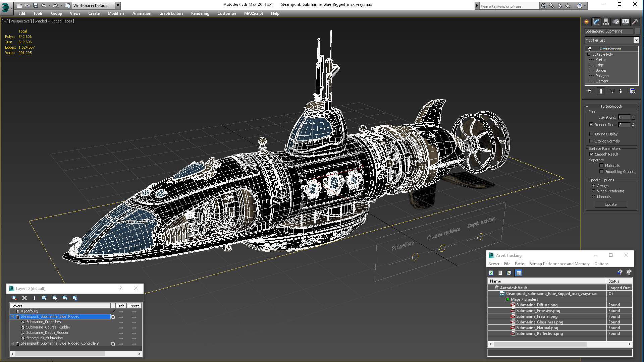644x362 pixels.
Task: Open the Create command panel tab
Action: click(x=586, y=22)
